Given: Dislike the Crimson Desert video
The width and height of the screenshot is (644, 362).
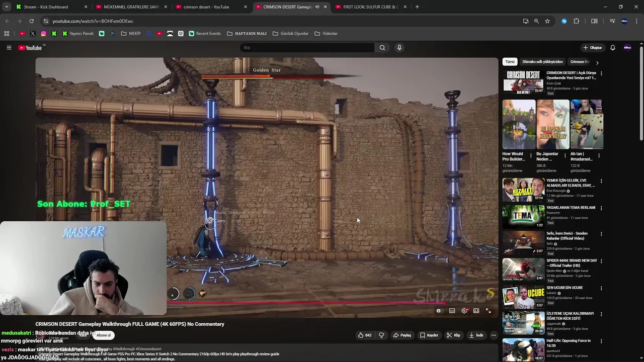Looking at the screenshot, I should tap(381, 335).
